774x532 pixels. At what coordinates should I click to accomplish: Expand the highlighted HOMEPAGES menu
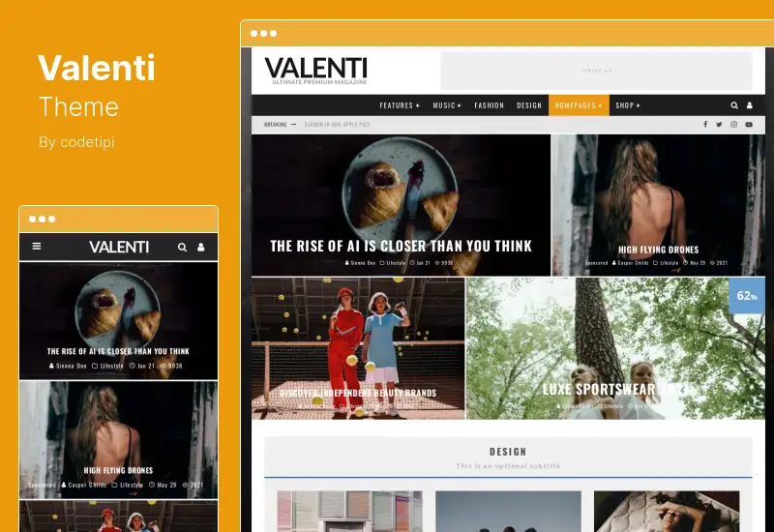579,105
